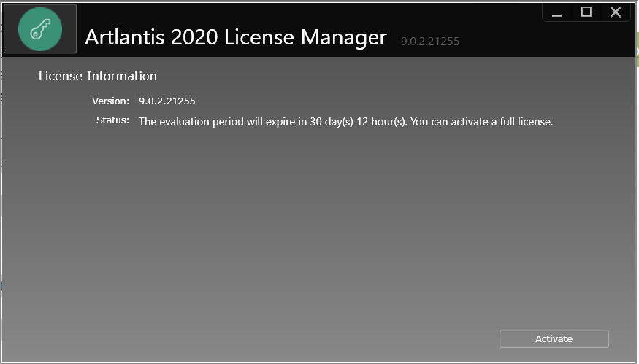Click the gray 9.0.2.21255 version text in header

(x=430, y=42)
